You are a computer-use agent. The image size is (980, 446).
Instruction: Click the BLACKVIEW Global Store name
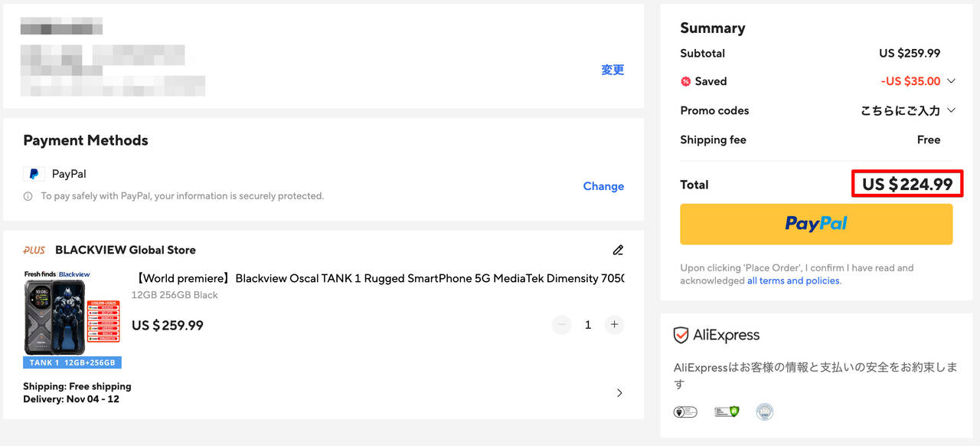pos(126,250)
